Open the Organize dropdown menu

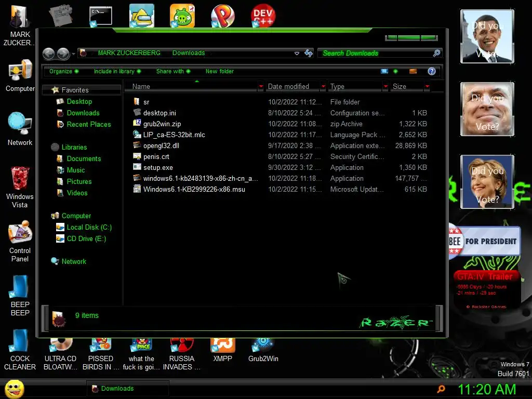click(x=64, y=71)
